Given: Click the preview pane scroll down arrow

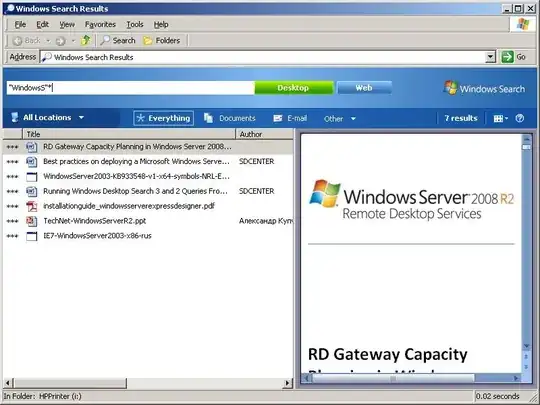Looking at the screenshot, I should 526,346.
